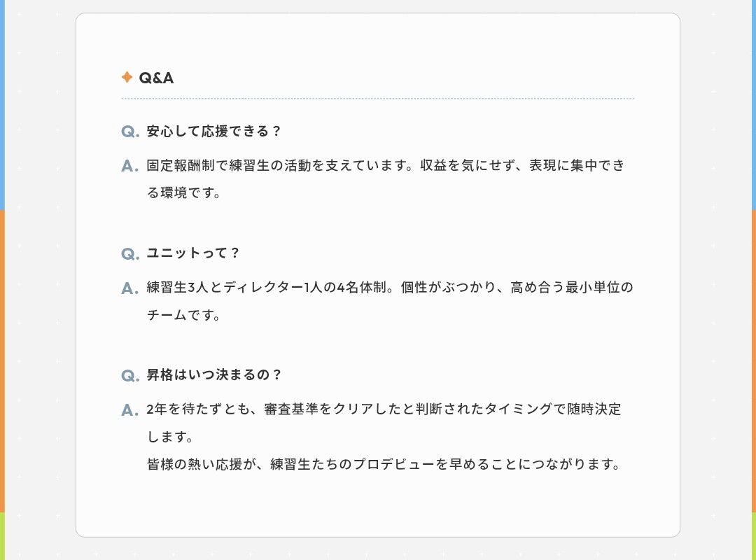Click the green stripe at bottom left
Image resolution: width=756 pixels, height=560 pixels.
pyautogui.click(x=2, y=536)
